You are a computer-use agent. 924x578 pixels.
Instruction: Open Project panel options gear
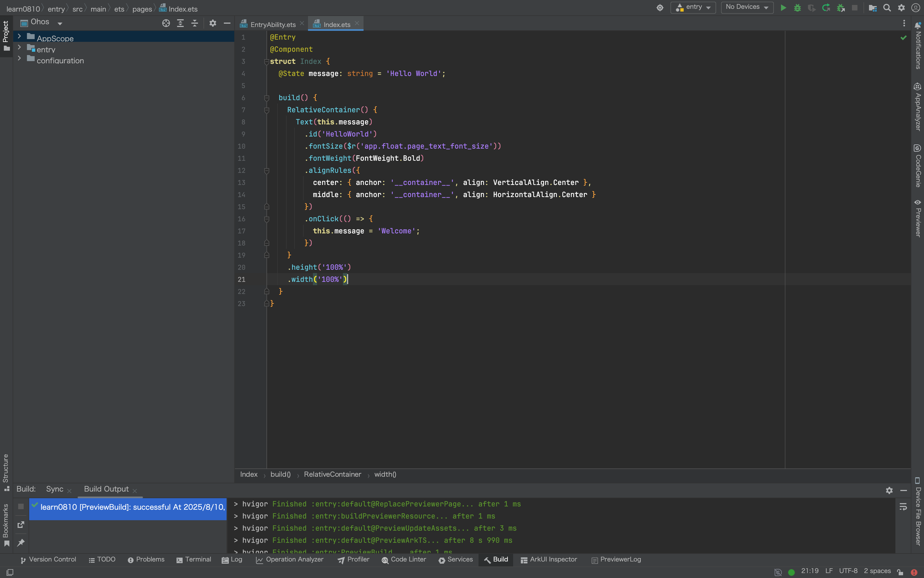pos(213,23)
